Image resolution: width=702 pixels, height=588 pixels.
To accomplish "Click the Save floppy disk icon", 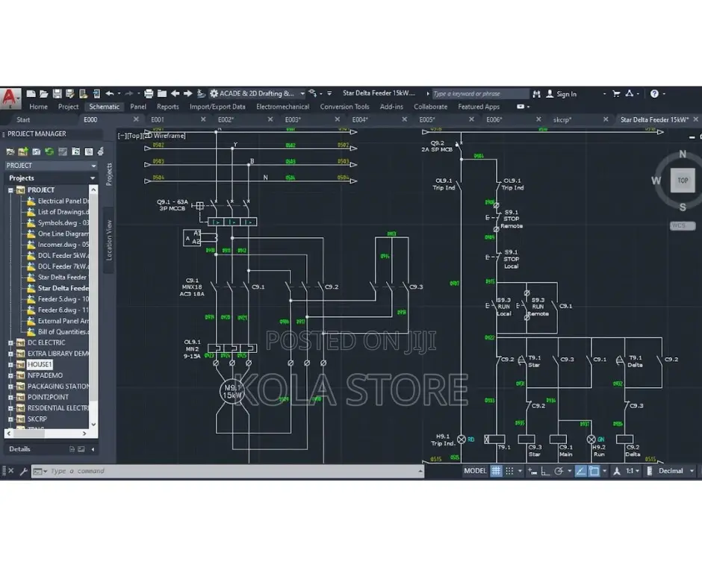I will 57,93.
